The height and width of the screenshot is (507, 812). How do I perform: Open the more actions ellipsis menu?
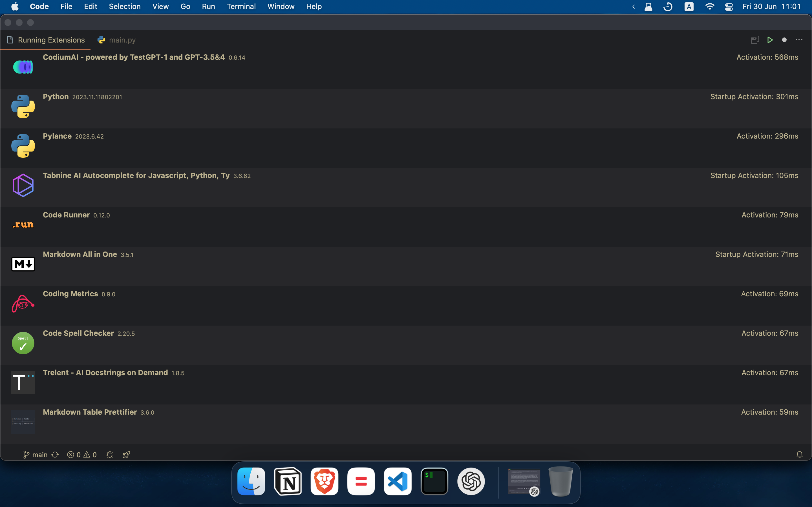[x=799, y=39]
